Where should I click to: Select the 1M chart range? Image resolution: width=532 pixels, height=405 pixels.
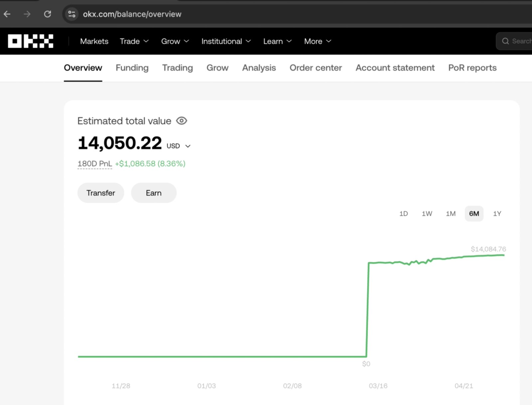tap(451, 214)
